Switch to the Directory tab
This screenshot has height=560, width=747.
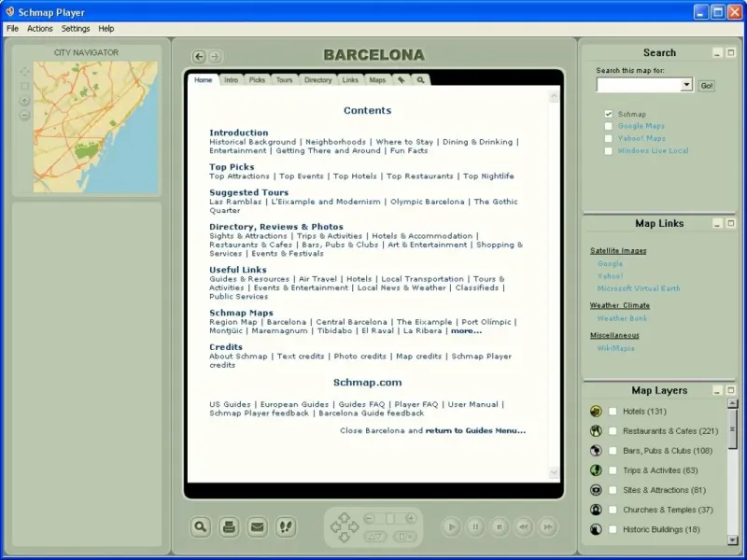317,80
